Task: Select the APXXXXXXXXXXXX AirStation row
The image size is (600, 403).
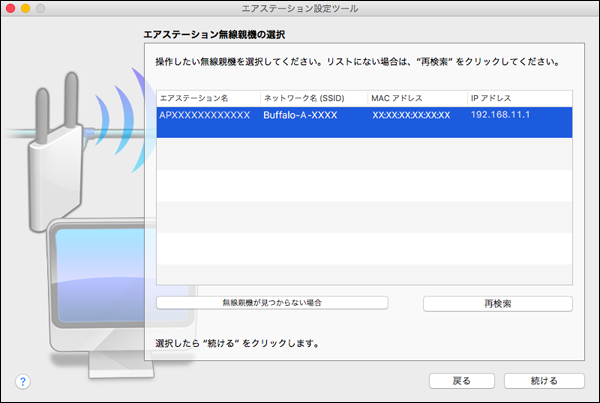Action: 205,116
